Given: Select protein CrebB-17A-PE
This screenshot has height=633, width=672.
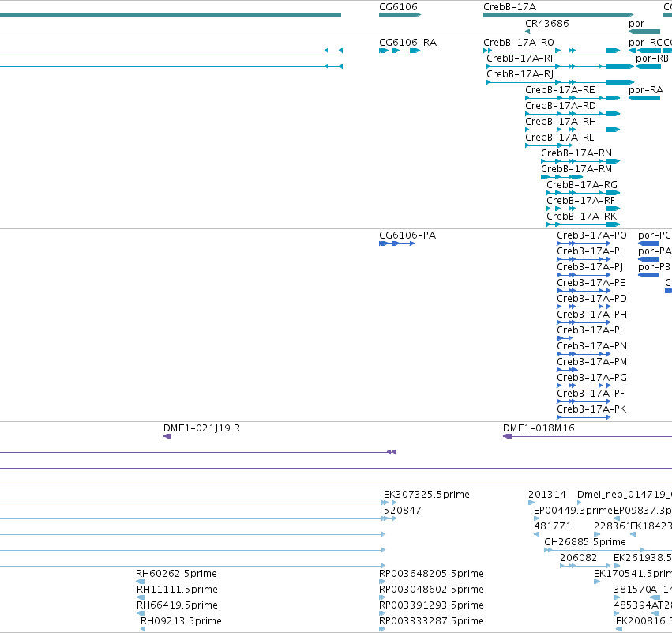Looking at the screenshot, I should coord(591,283).
